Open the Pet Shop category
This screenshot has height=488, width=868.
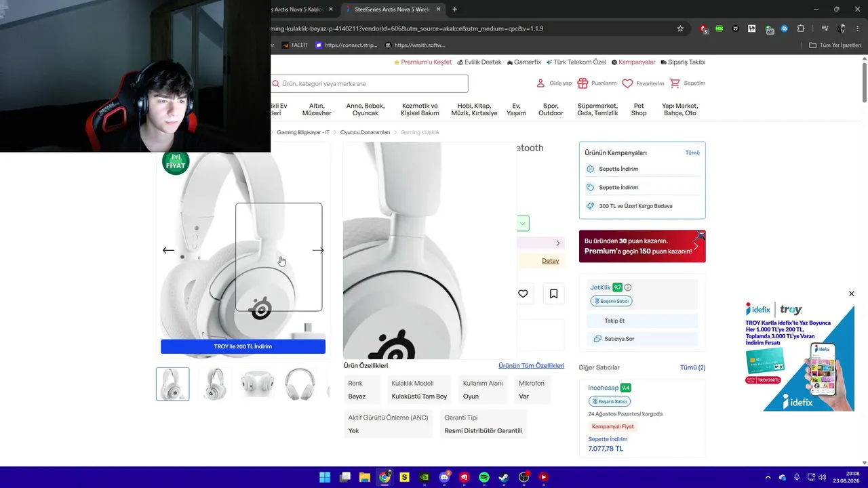(x=639, y=110)
